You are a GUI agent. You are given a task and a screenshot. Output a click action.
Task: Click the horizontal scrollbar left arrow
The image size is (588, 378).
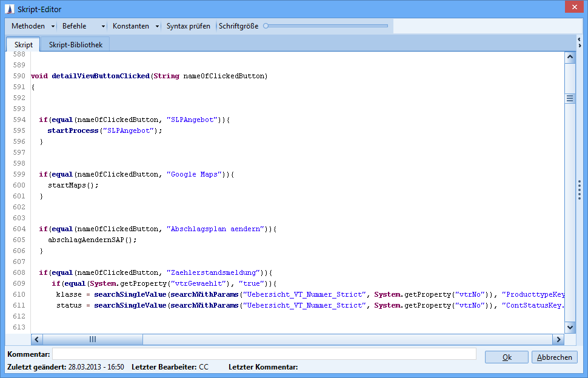pyautogui.click(x=36, y=340)
